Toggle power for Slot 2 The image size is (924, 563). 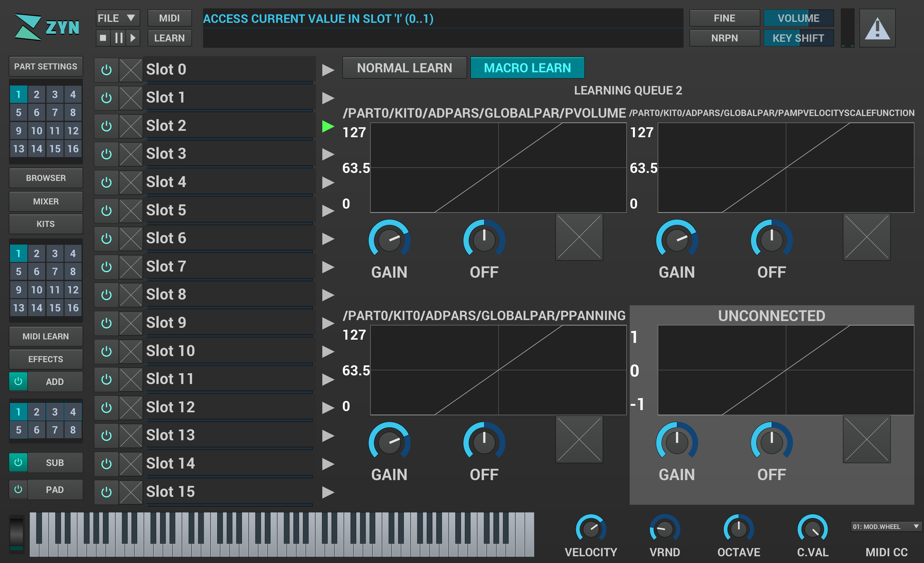tap(106, 126)
